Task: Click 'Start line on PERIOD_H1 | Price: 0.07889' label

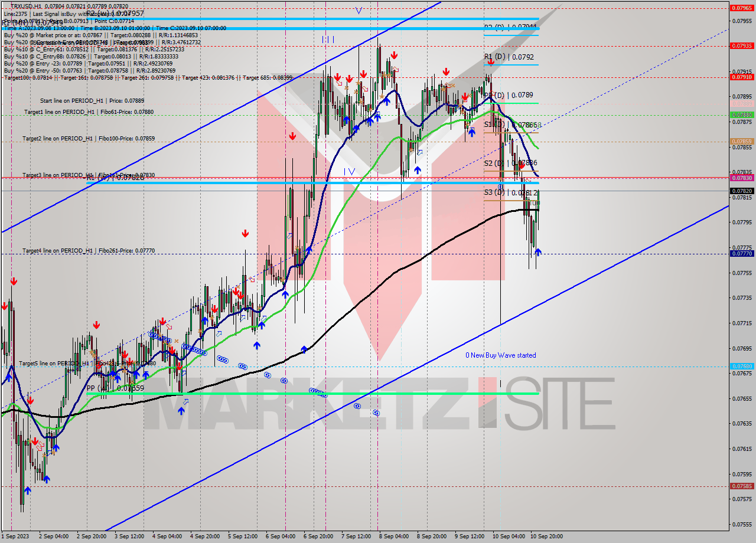Action: pyautogui.click(x=92, y=101)
